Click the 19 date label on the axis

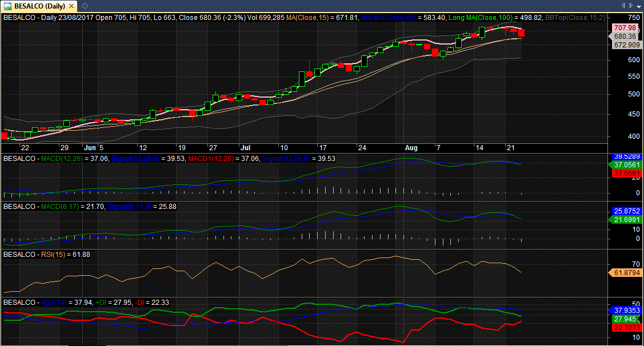tap(181, 148)
